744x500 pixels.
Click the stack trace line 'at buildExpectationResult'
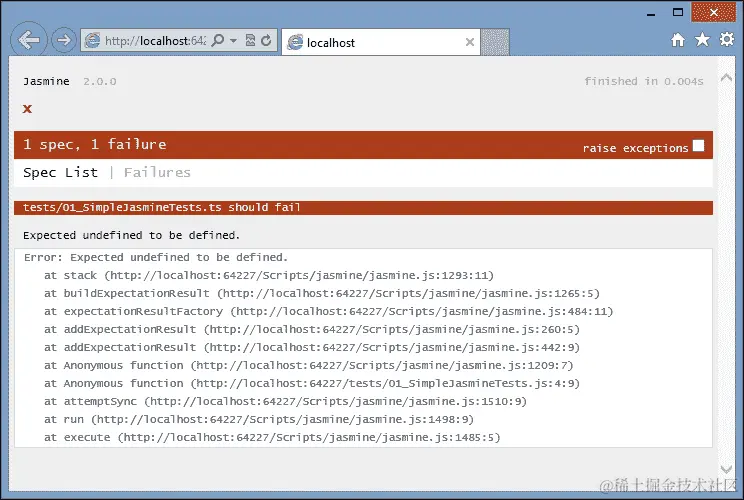pyautogui.click(x=322, y=294)
